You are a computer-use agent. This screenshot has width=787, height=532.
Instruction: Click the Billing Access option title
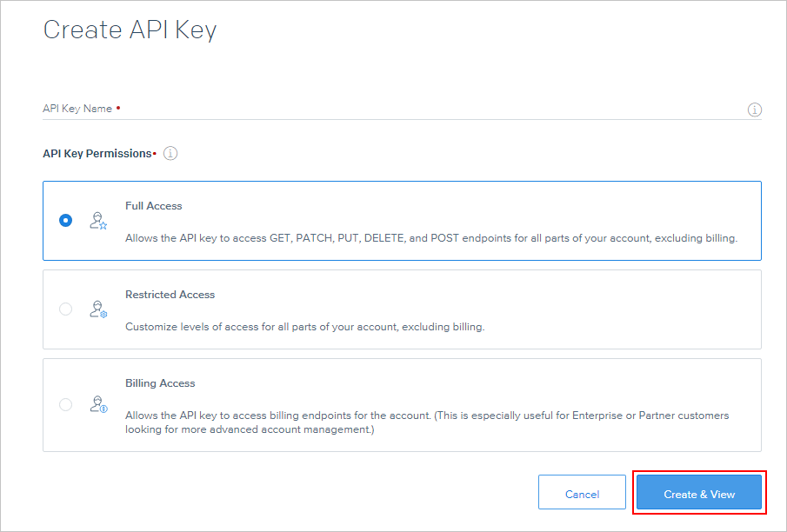160,383
